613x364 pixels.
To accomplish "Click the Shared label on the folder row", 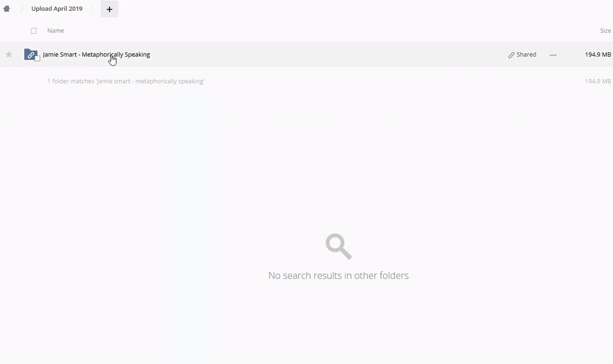I will [x=526, y=55].
